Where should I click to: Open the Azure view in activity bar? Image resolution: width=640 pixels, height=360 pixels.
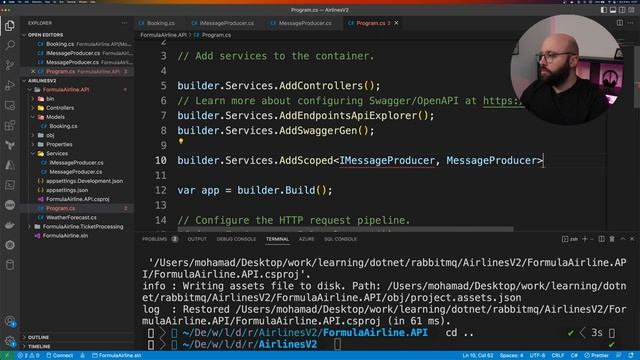pyautogui.click(x=10, y=165)
